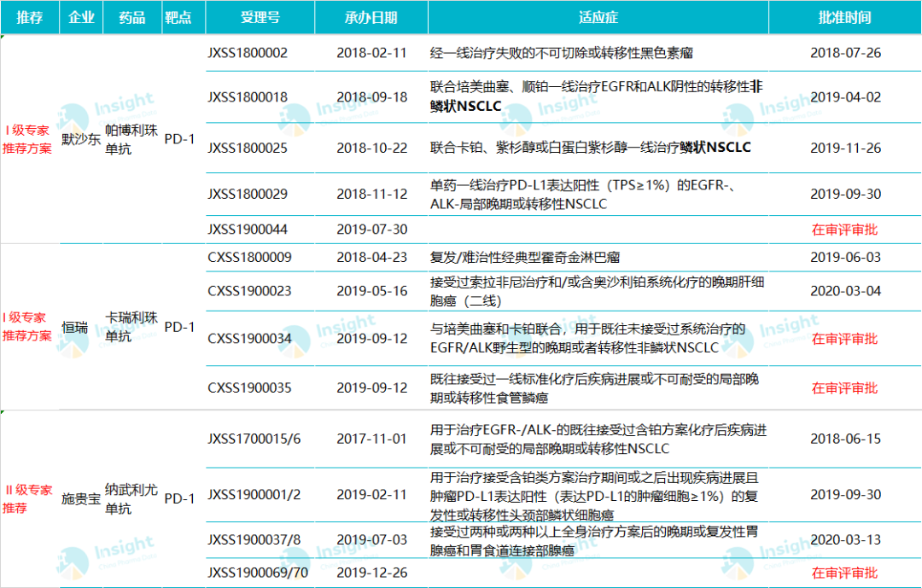Select approval date 2018-07-26
This screenshot has height=588, width=922.
845,53
